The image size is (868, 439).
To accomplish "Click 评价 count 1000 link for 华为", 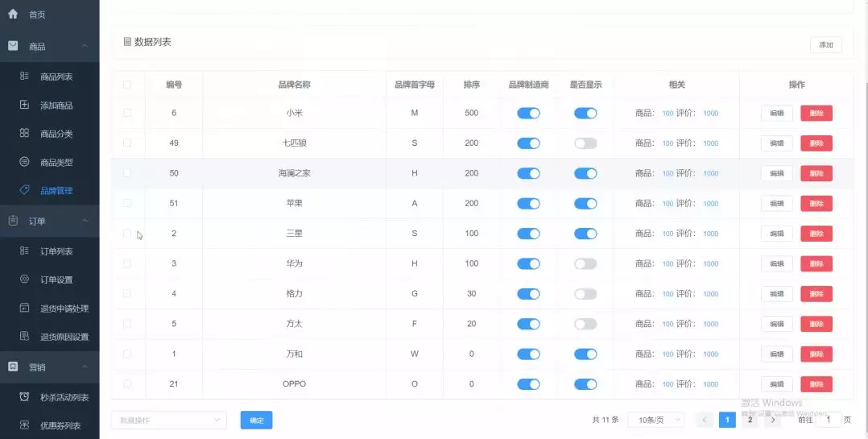I will [x=711, y=263].
